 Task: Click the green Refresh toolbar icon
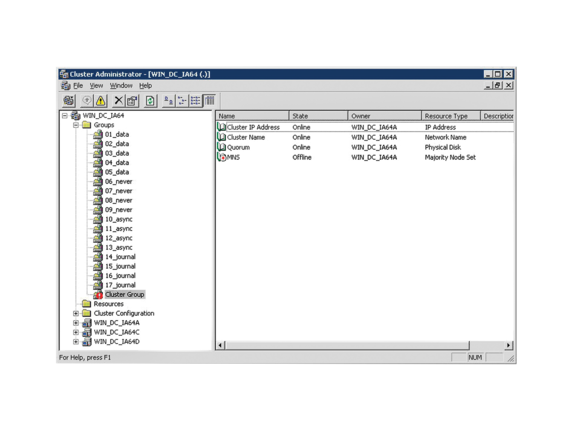coord(150,100)
